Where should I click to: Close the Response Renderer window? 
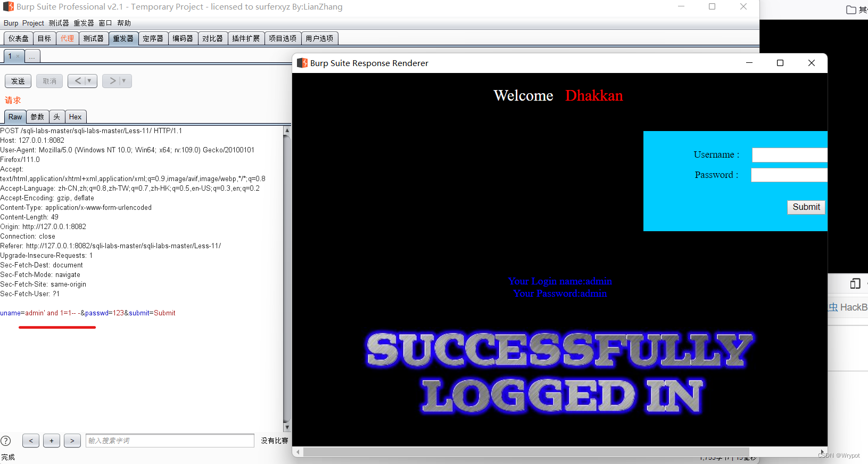(x=812, y=63)
